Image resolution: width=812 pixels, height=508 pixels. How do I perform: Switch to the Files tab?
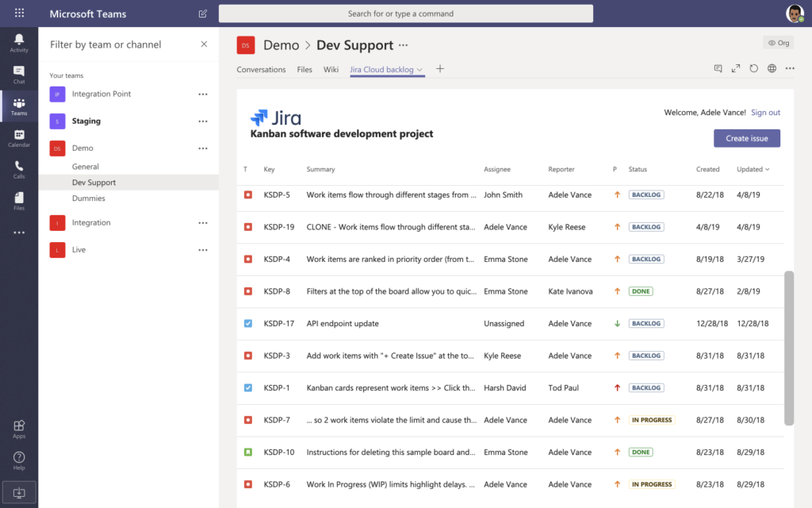pos(304,70)
